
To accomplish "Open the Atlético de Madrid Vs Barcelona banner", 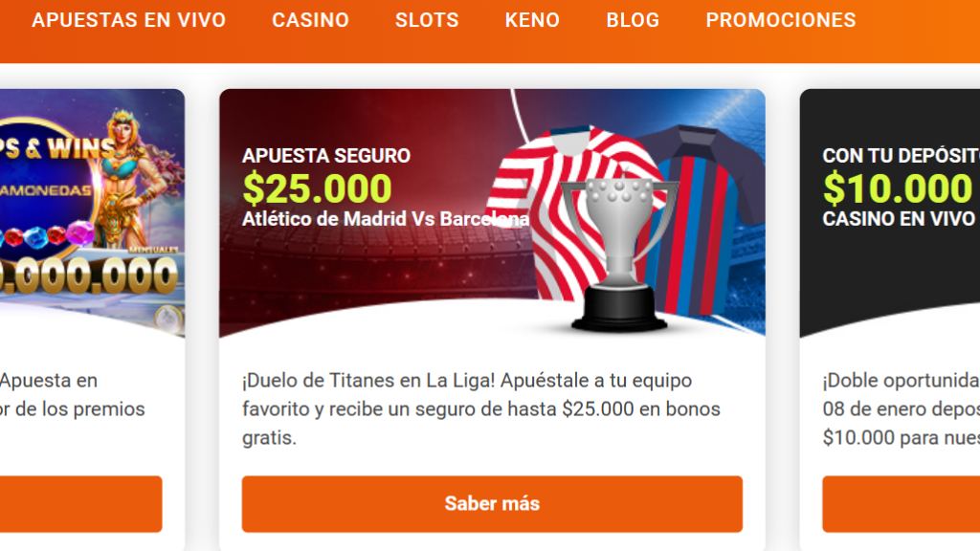I will tap(492, 212).
